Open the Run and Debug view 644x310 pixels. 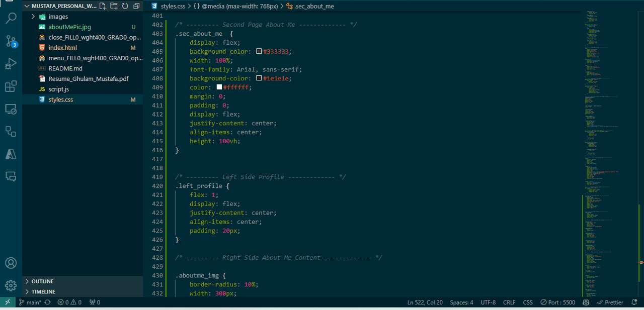[11, 64]
